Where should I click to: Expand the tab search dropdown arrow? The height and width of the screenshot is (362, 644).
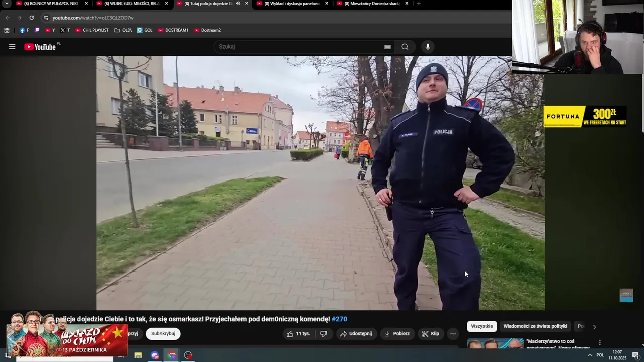[x=7, y=4]
